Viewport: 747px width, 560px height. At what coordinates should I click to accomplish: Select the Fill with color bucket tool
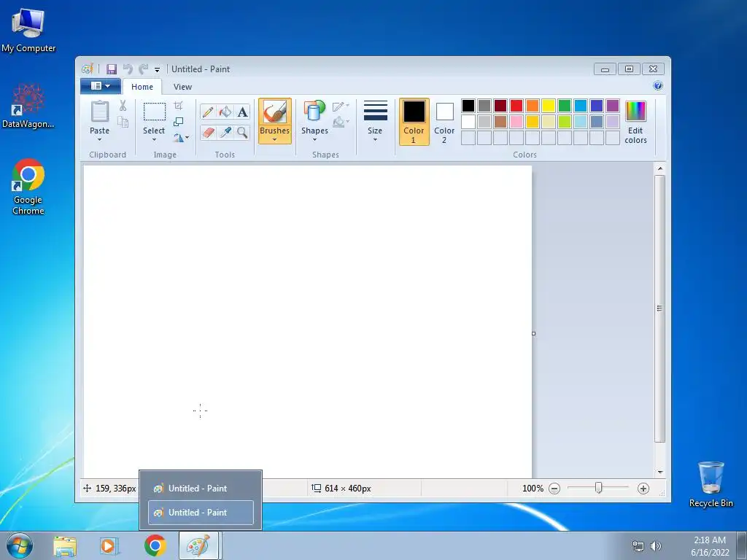click(225, 112)
